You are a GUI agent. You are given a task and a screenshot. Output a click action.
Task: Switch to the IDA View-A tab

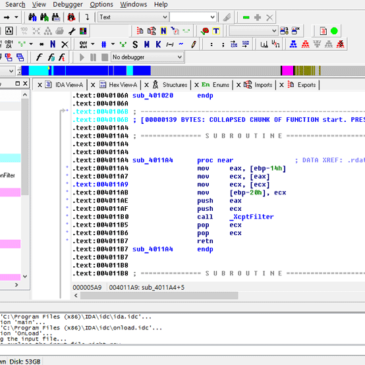[64, 85]
